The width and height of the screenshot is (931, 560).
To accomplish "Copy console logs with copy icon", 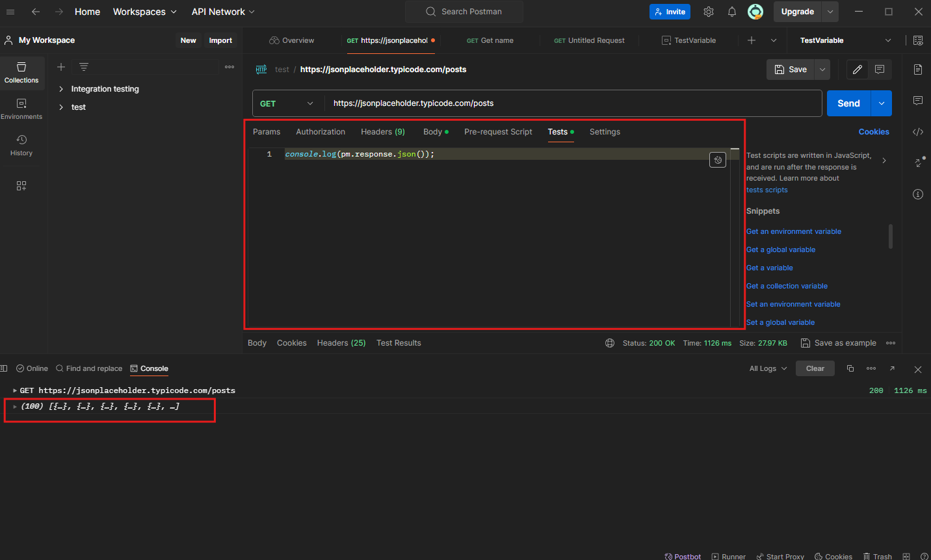I will [x=850, y=368].
